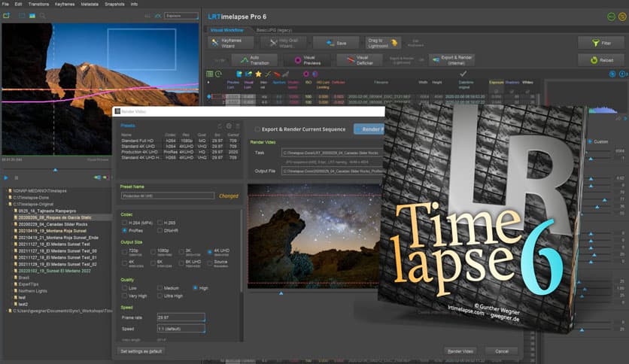Click the blue export-arrow icon next to star
Screen dimensions: 629x364
coord(249,74)
